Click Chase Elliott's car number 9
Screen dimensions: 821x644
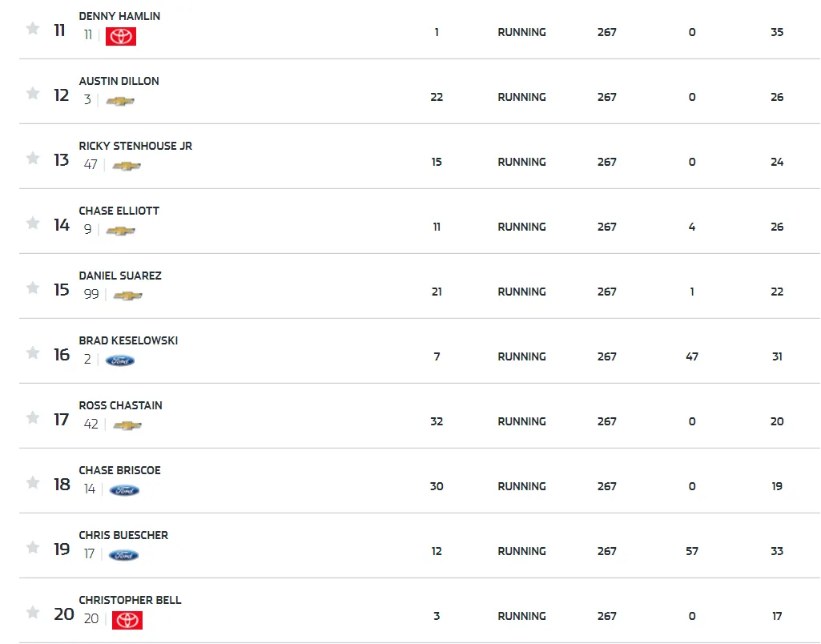(87, 230)
